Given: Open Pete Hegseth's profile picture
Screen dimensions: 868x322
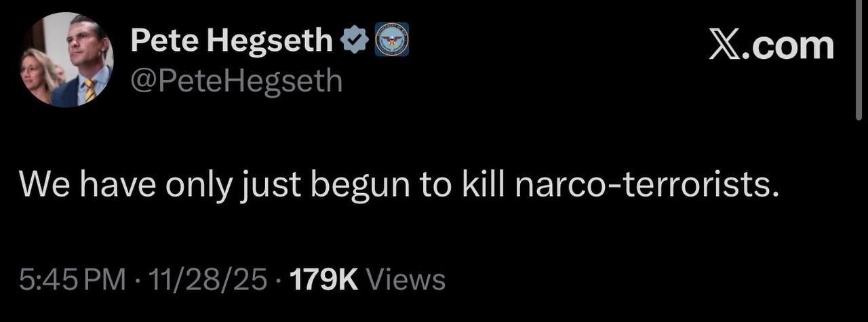Looking at the screenshot, I should point(66,60).
